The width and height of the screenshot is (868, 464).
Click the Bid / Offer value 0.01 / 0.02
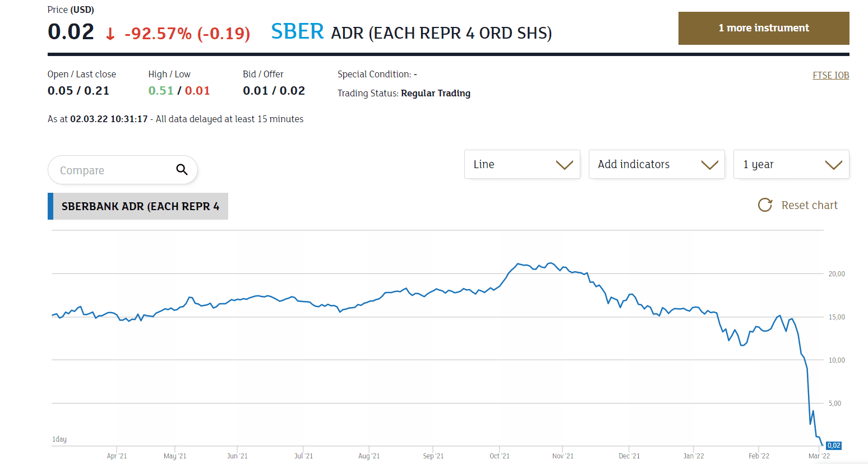click(274, 91)
